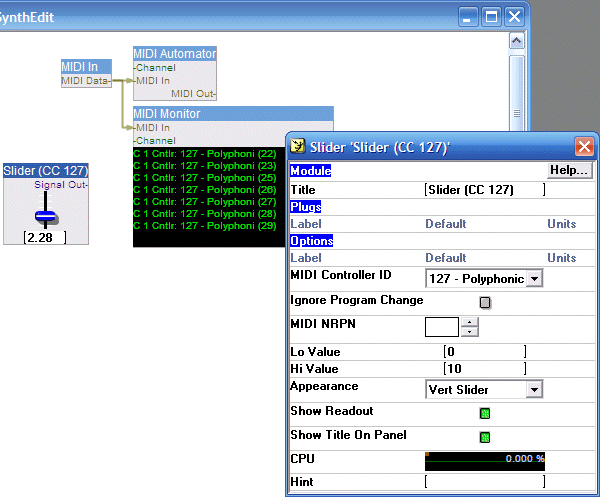Toggle Show Title On Panel checkbox
This screenshot has width=600, height=497.
click(x=485, y=437)
